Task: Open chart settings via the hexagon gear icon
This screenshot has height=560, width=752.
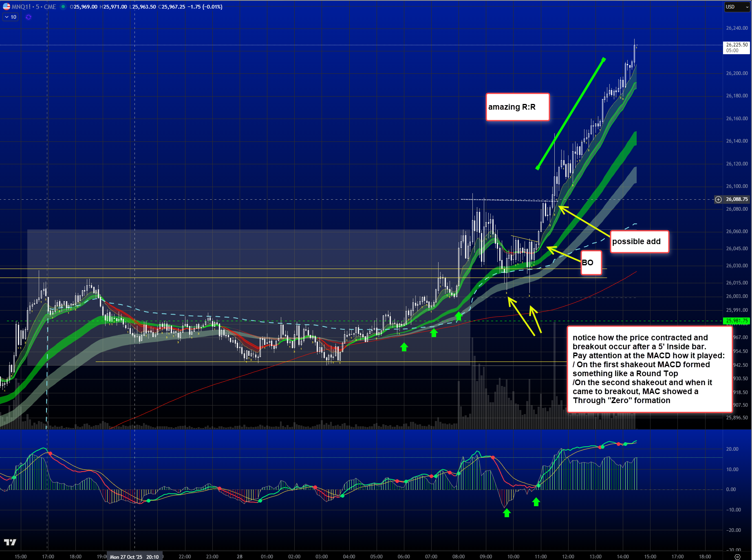Action: 737,557
